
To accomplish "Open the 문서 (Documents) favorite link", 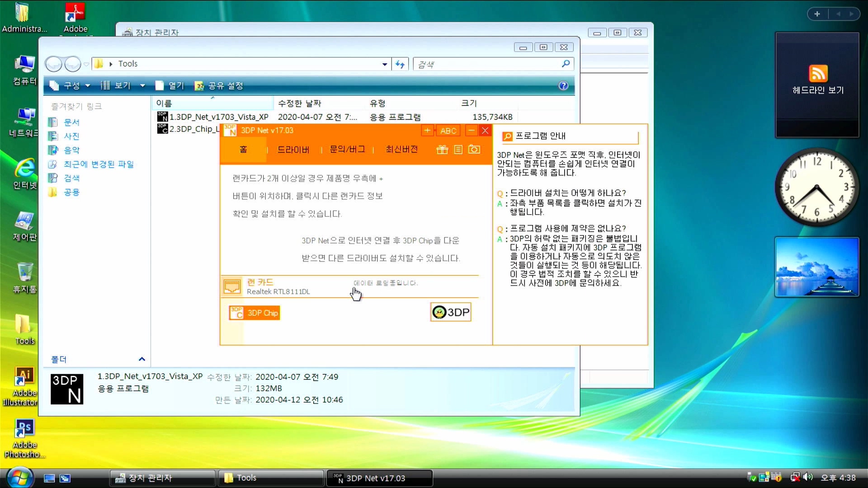I will (x=71, y=122).
